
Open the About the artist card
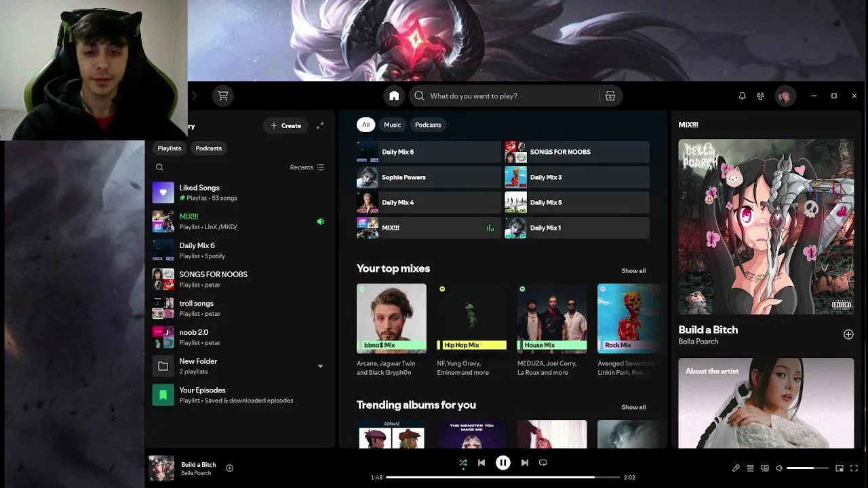point(766,403)
